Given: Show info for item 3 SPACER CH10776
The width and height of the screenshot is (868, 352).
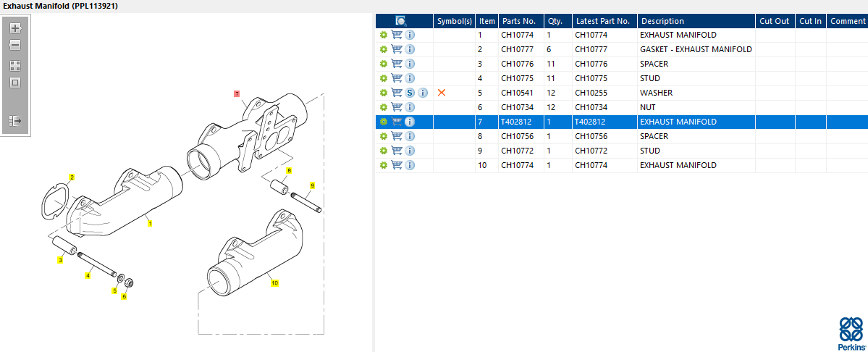Looking at the screenshot, I should pyautogui.click(x=410, y=64).
